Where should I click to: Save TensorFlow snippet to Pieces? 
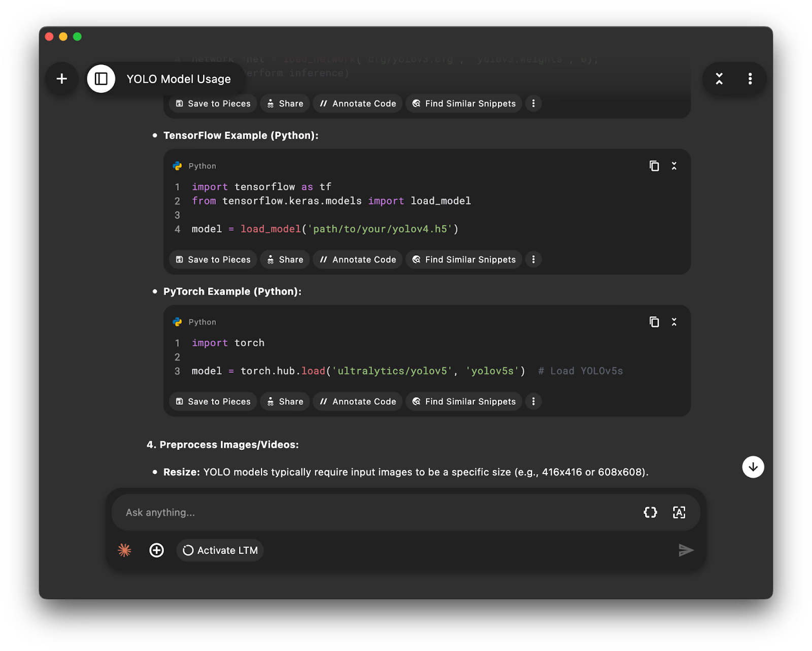pyautogui.click(x=213, y=259)
